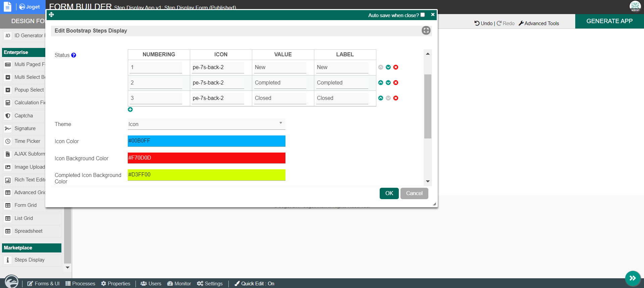Select the Image Upload element icon

point(8,167)
